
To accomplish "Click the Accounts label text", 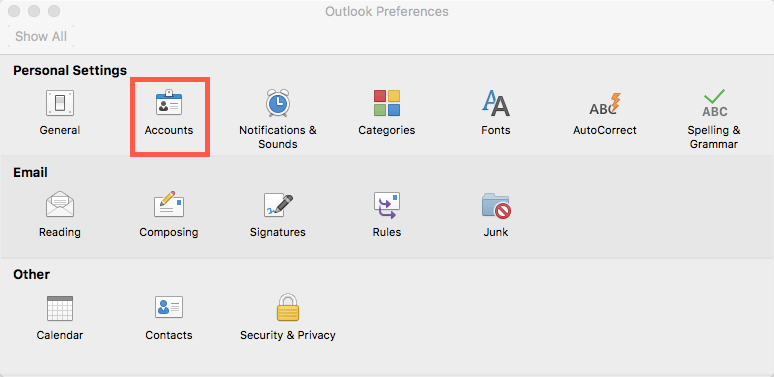I will click(x=169, y=130).
